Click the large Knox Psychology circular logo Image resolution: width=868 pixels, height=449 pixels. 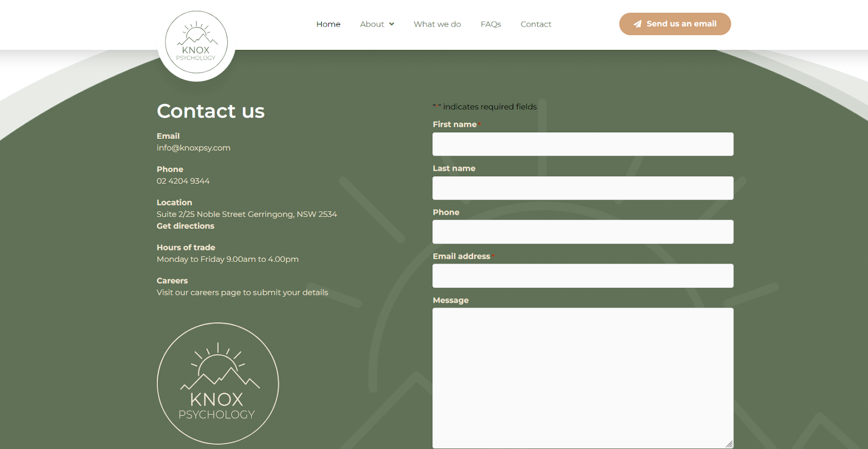(218, 383)
